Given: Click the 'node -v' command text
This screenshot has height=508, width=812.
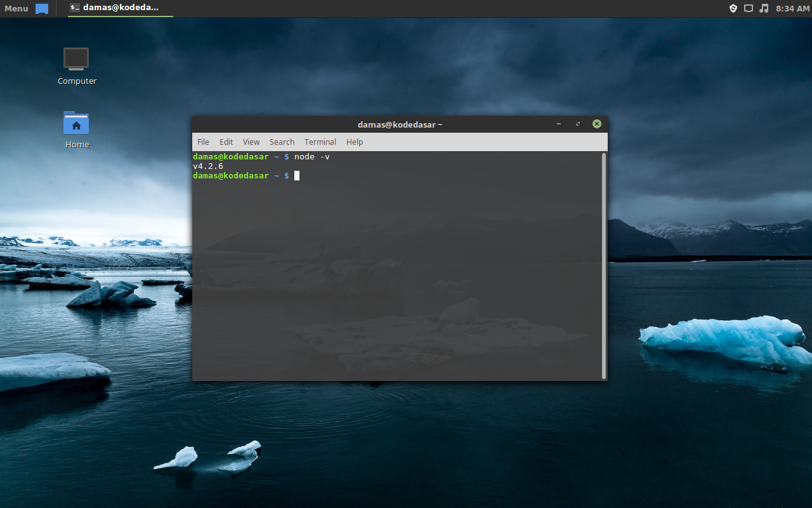Looking at the screenshot, I should tap(312, 156).
